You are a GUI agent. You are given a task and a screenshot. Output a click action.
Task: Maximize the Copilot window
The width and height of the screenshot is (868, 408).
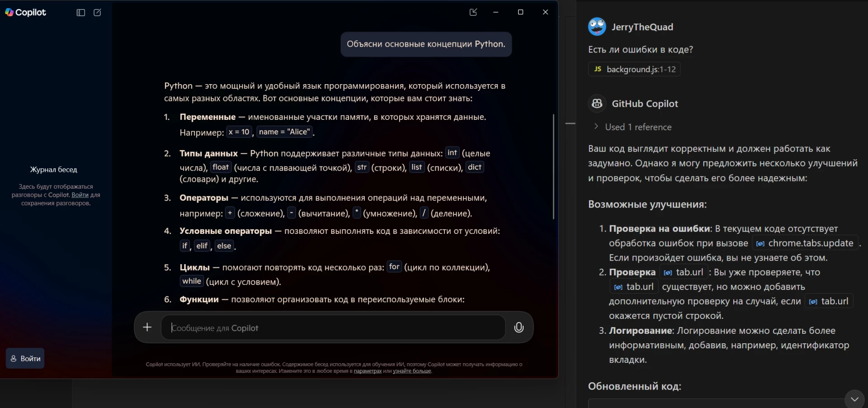[520, 12]
